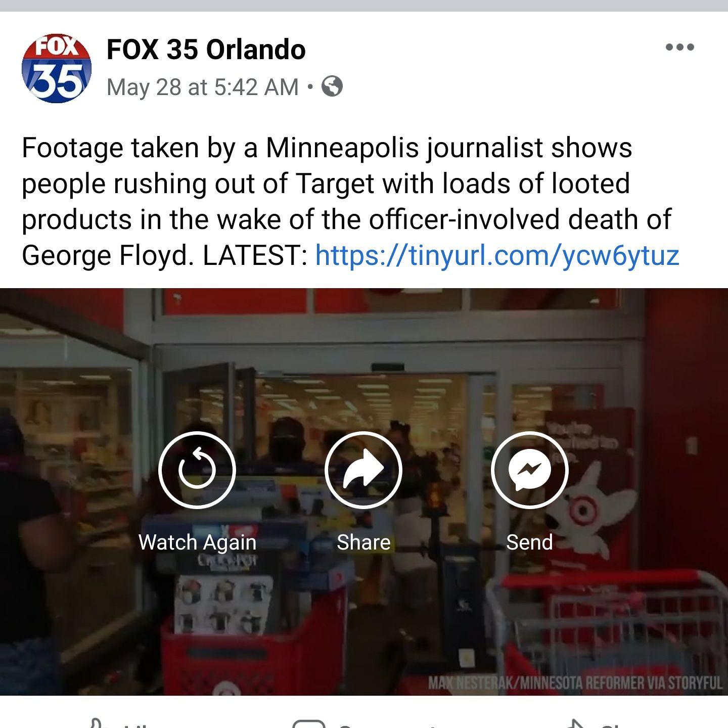Tap the Messenger Send icon on video
The width and height of the screenshot is (728, 728).
(529, 470)
